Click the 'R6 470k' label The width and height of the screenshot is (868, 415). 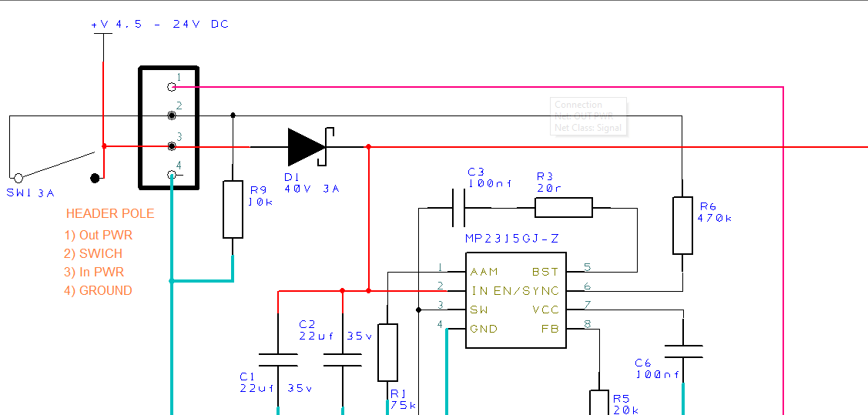point(715,213)
